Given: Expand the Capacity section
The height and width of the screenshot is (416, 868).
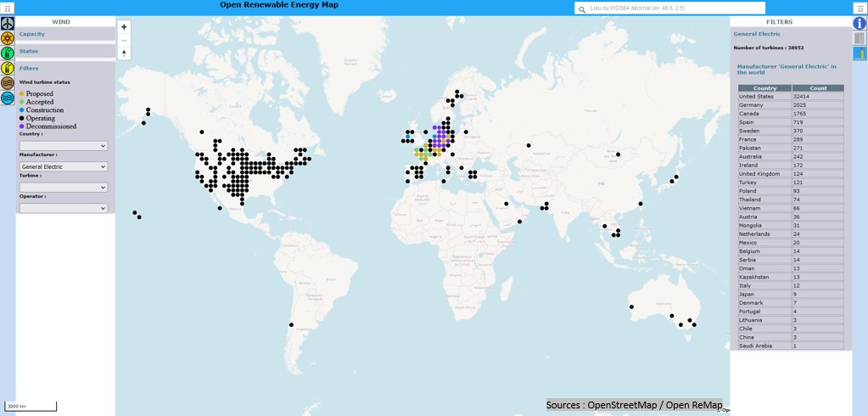Looking at the screenshot, I should (65, 34).
